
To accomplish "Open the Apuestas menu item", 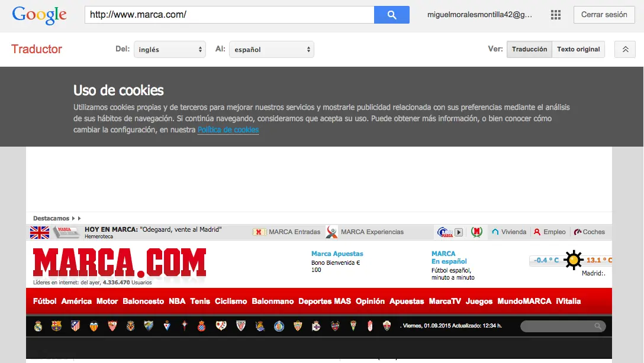I will pyautogui.click(x=407, y=301).
